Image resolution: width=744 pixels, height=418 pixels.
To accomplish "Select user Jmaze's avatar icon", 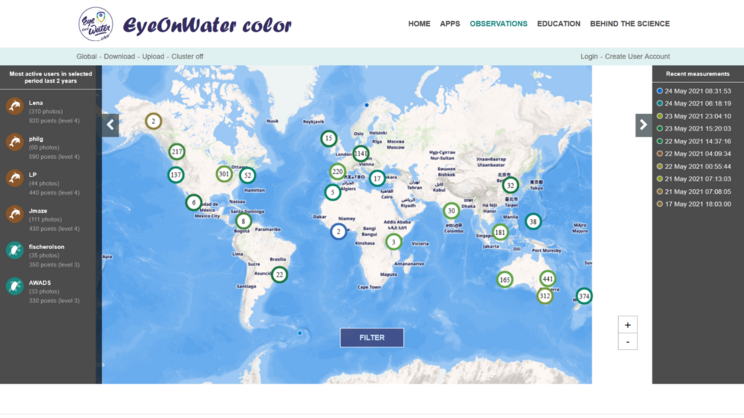I will coord(15,214).
